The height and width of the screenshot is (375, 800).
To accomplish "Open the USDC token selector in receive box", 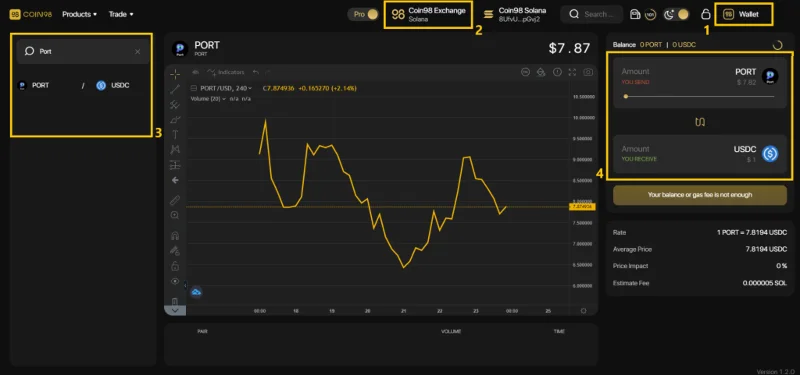I will pyautogui.click(x=756, y=153).
